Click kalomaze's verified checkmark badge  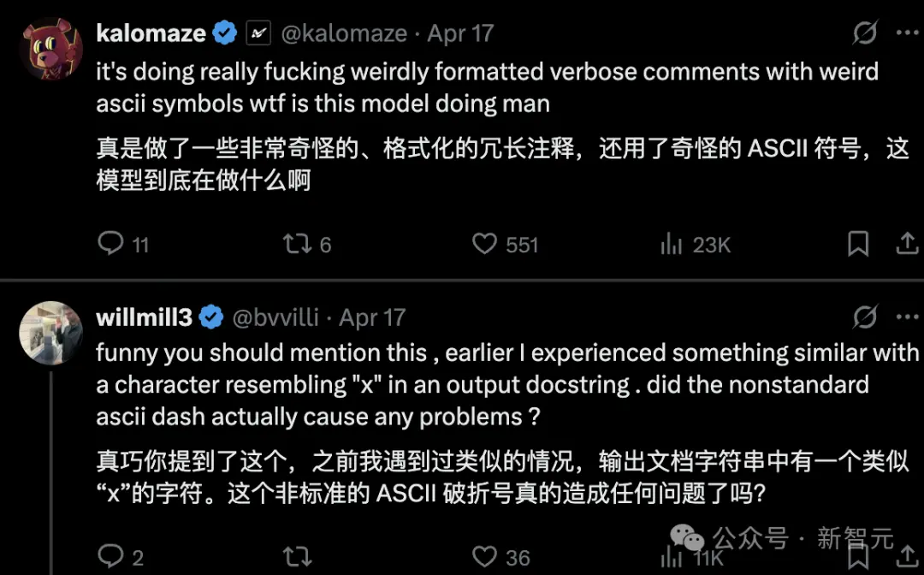coord(224,32)
